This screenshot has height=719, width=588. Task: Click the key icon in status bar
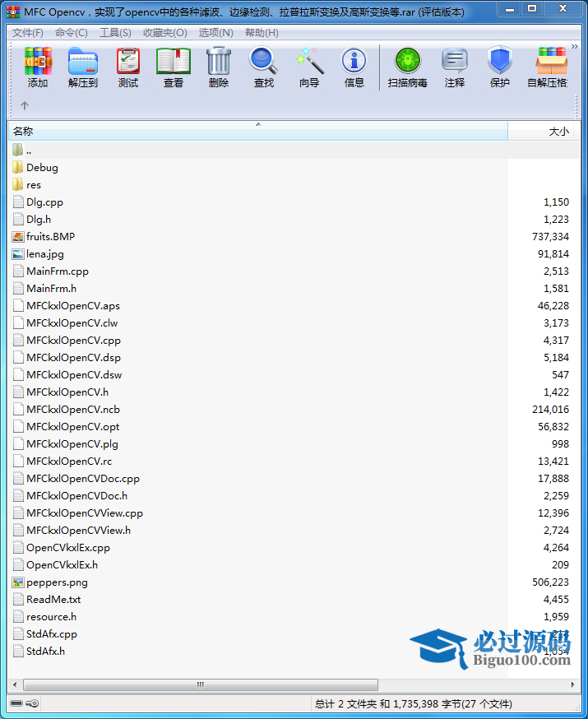32,703
